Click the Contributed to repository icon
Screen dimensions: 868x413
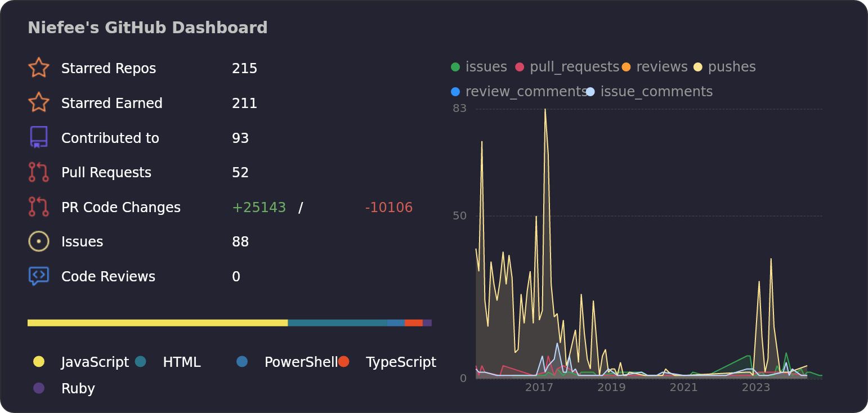[38, 137]
